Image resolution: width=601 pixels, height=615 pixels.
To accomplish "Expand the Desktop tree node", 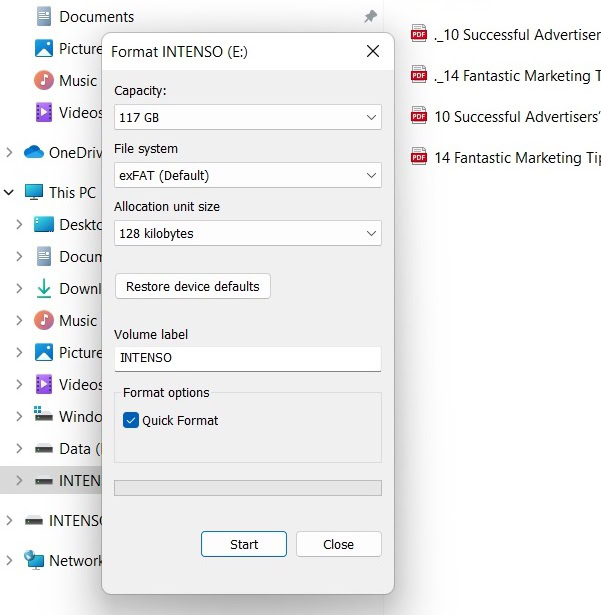I will click(19, 224).
